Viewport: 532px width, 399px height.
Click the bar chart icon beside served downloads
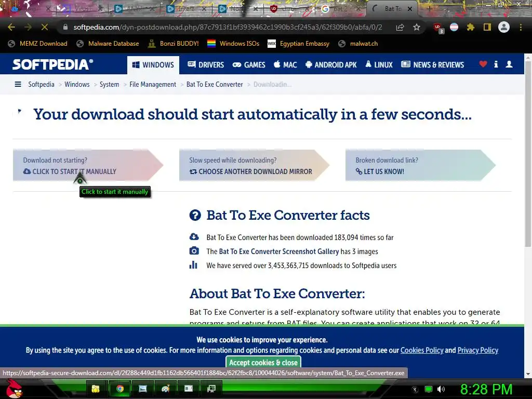click(193, 264)
